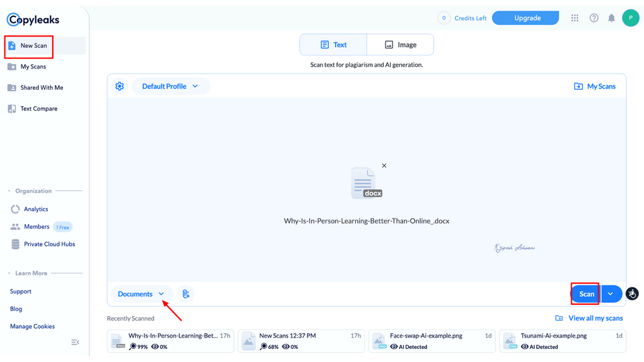
Task: Expand the Scan options arrow
Action: [x=611, y=294]
